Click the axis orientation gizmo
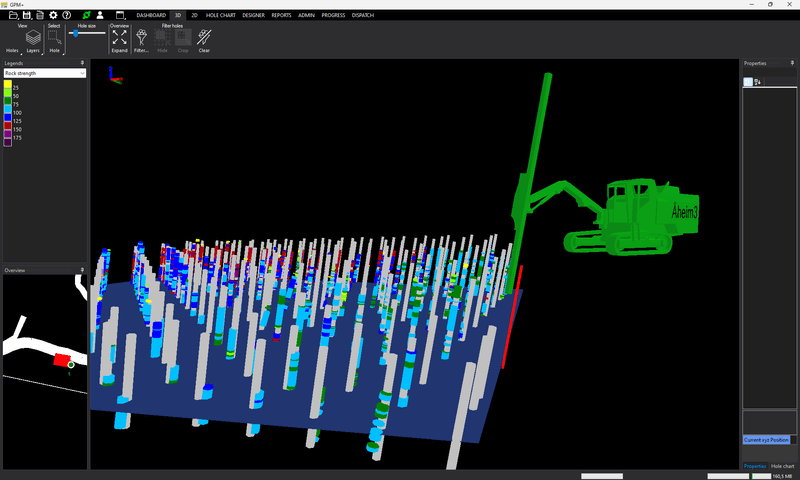The image size is (800, 480). coord(115,75)
